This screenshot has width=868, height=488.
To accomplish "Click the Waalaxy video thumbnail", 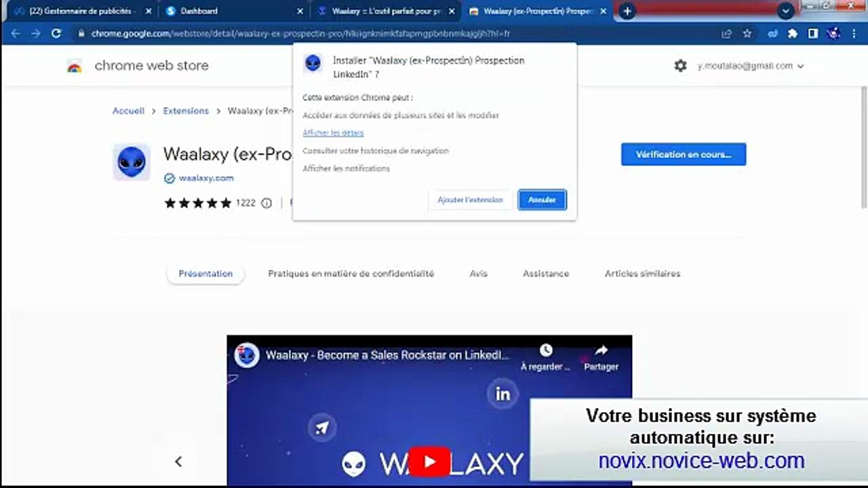I will 429,410.
